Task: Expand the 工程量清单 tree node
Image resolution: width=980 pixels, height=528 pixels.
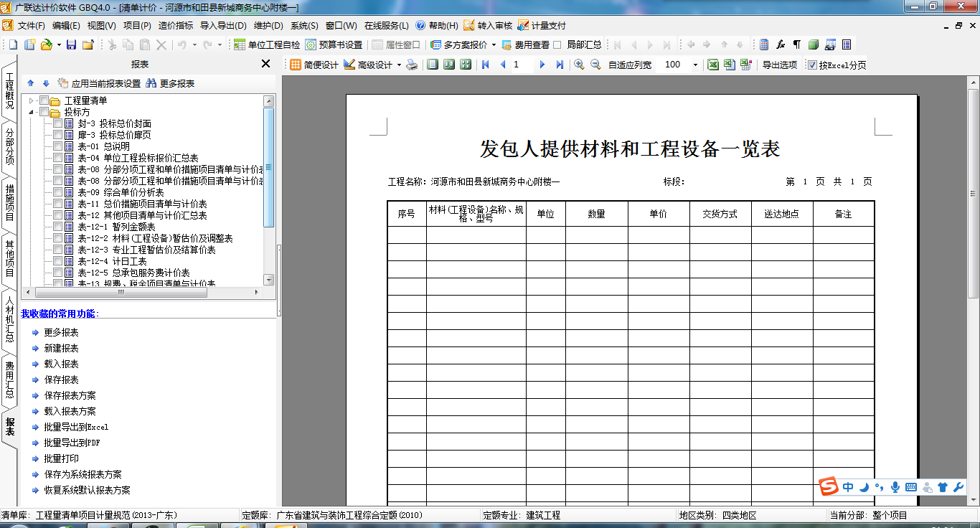Action: [x=31, y=100]
